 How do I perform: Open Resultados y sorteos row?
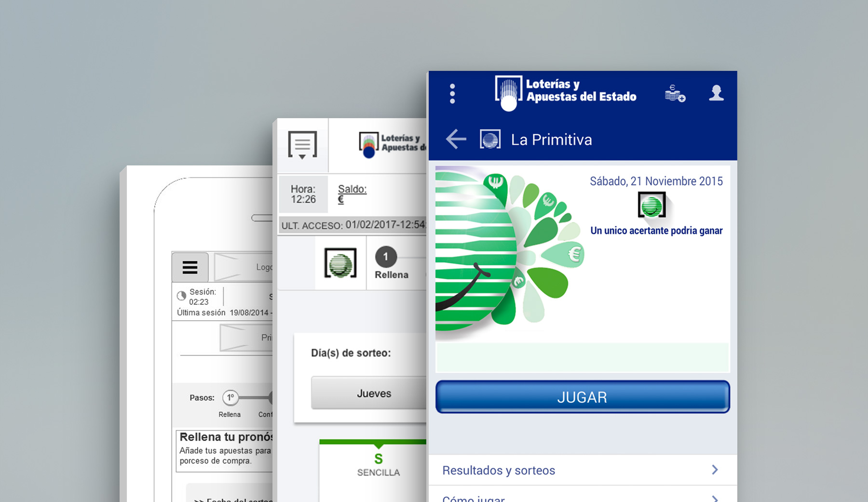pos(583,470)
